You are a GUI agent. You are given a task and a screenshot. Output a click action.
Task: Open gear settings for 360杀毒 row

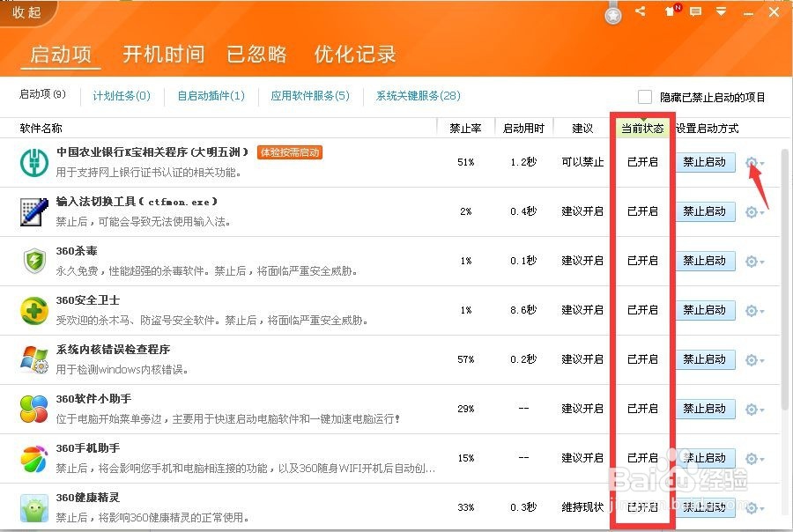click(x=754, y=262)
